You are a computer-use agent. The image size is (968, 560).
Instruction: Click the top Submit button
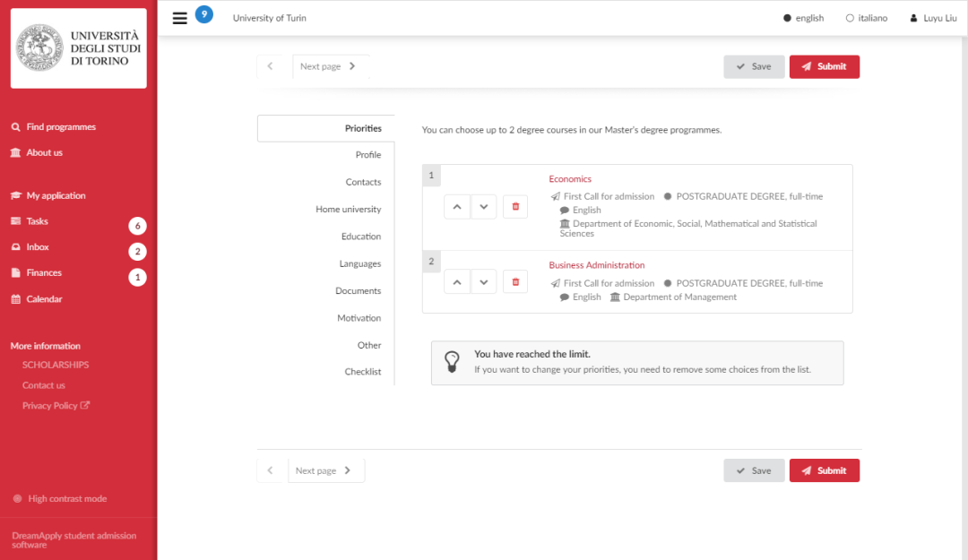coord(825,66)
